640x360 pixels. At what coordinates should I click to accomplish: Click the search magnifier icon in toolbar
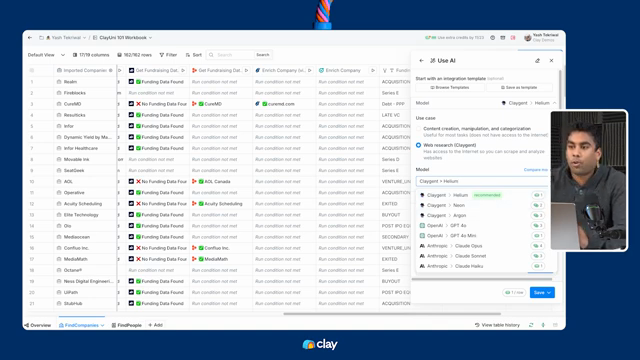coord(211,55)
